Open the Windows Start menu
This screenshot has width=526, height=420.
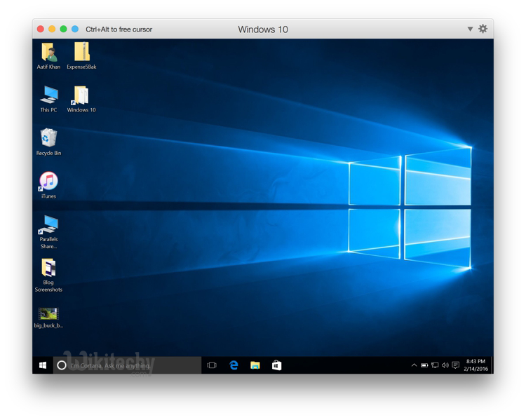click(43, 365)
